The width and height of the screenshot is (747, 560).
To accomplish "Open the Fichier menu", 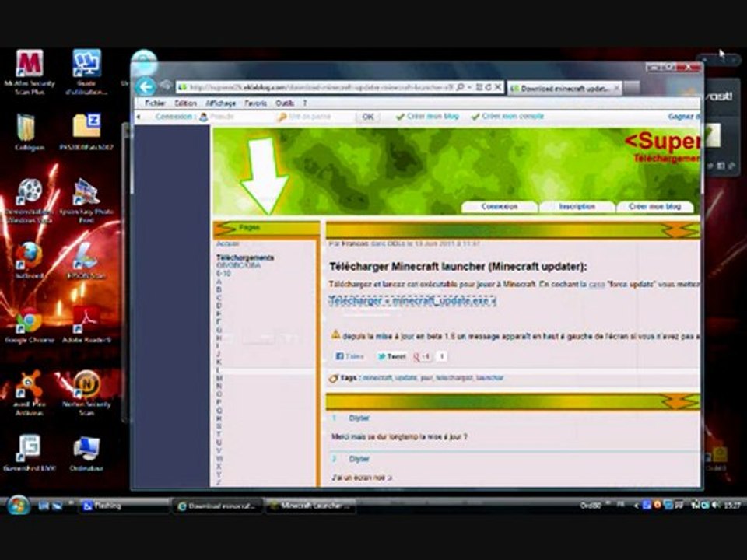I will [155, 103].
